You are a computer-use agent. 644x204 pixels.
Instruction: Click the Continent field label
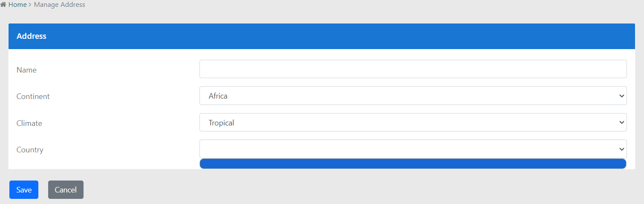coord(33,96)
